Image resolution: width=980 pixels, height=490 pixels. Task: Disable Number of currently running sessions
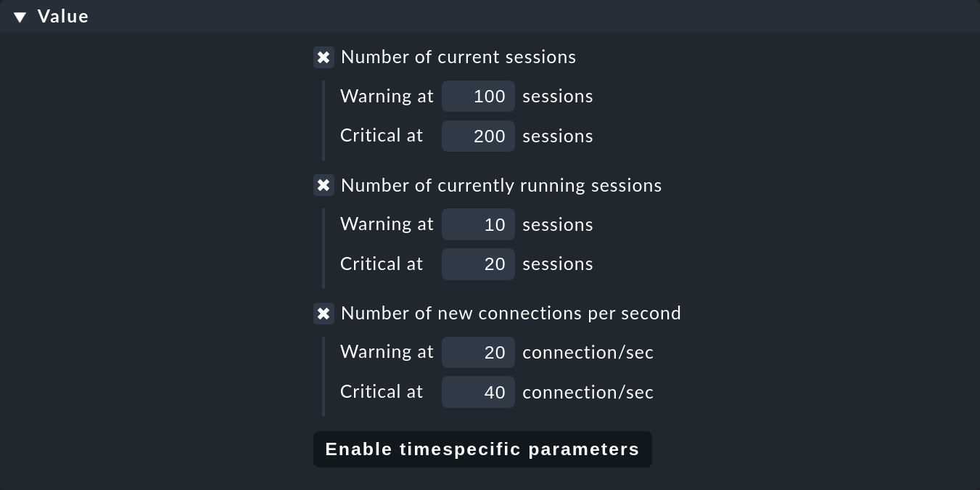click(324, 186)
